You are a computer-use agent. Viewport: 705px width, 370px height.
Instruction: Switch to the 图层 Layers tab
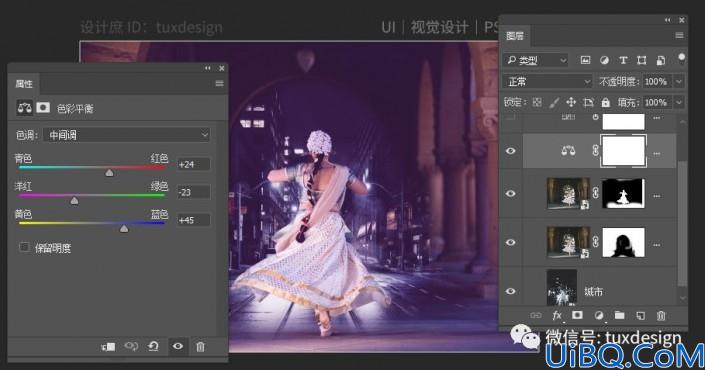tap(515, 36)
